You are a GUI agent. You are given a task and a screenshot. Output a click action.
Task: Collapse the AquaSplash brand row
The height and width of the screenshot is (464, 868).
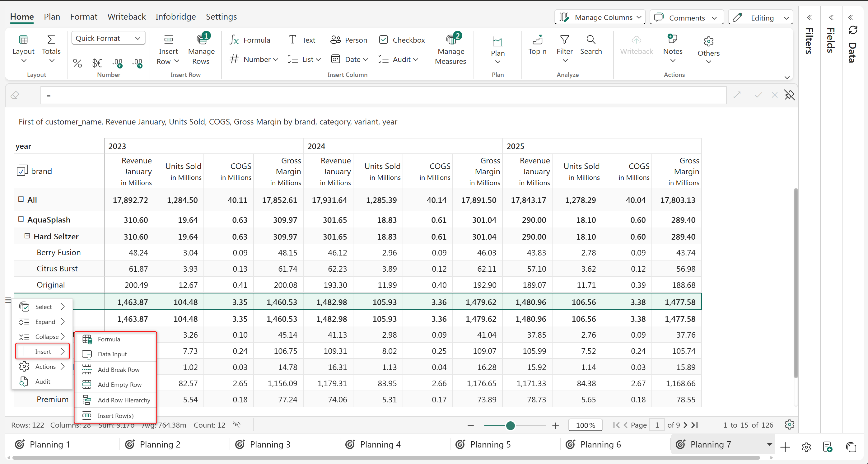point(21,219)
